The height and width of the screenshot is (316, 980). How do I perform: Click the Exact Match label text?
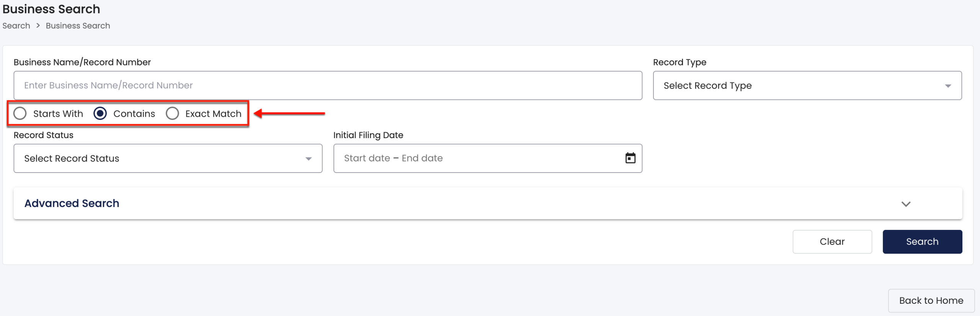tap(213, 114)
